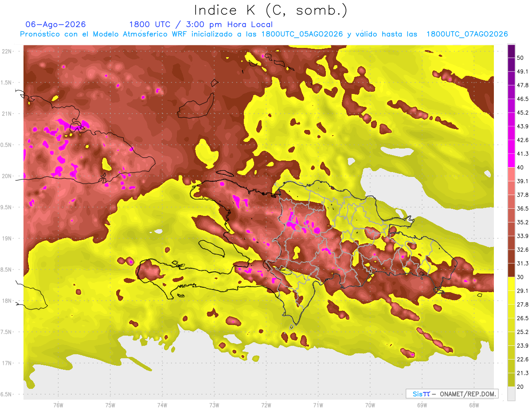Click the colorbar value "29.1"

pyautogui.click(x=522, y=291)
